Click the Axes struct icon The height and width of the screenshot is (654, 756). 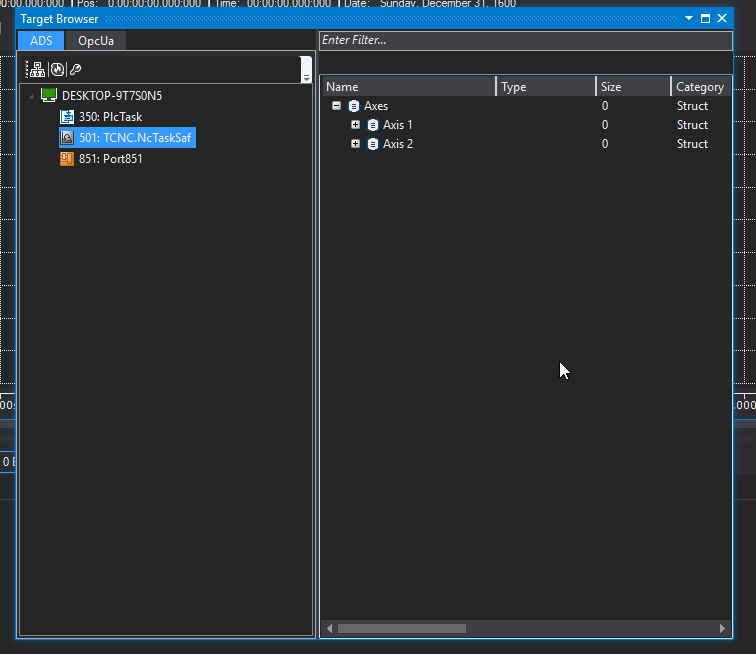[x=354, y=106]
